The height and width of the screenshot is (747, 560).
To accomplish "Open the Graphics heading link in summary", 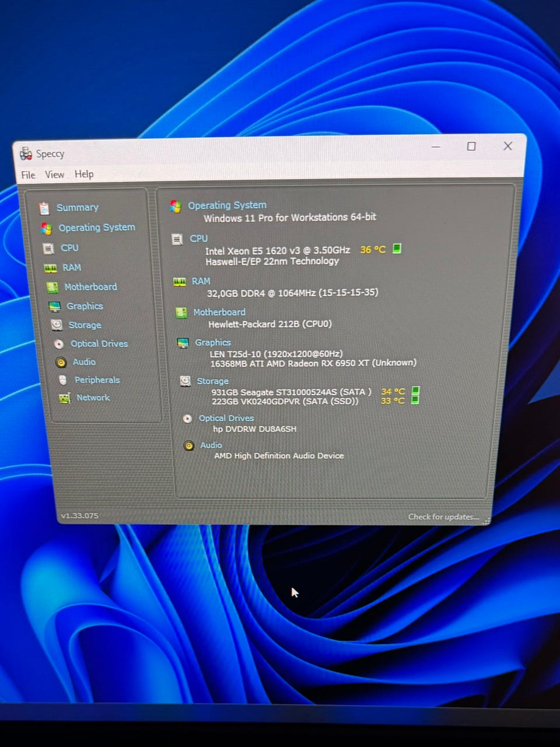I will click(213, 343).
